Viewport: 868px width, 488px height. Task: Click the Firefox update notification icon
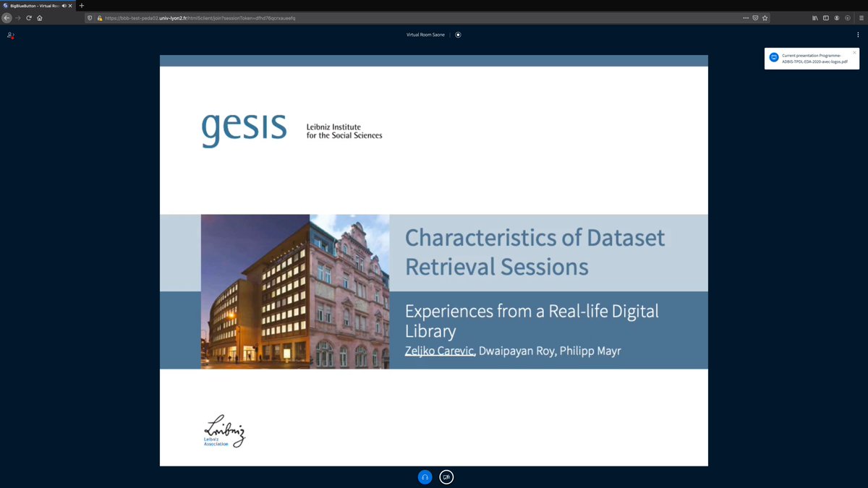tap(848, 18)
